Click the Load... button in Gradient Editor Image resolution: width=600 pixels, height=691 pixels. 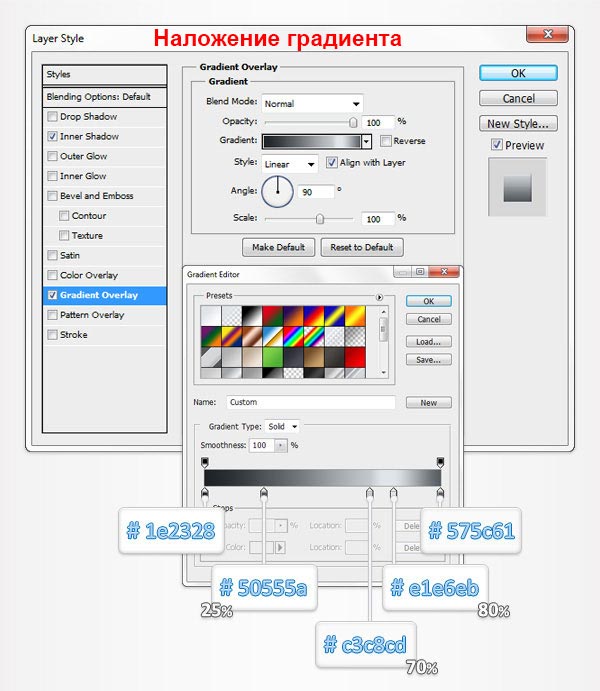click(x=429, y=342)
